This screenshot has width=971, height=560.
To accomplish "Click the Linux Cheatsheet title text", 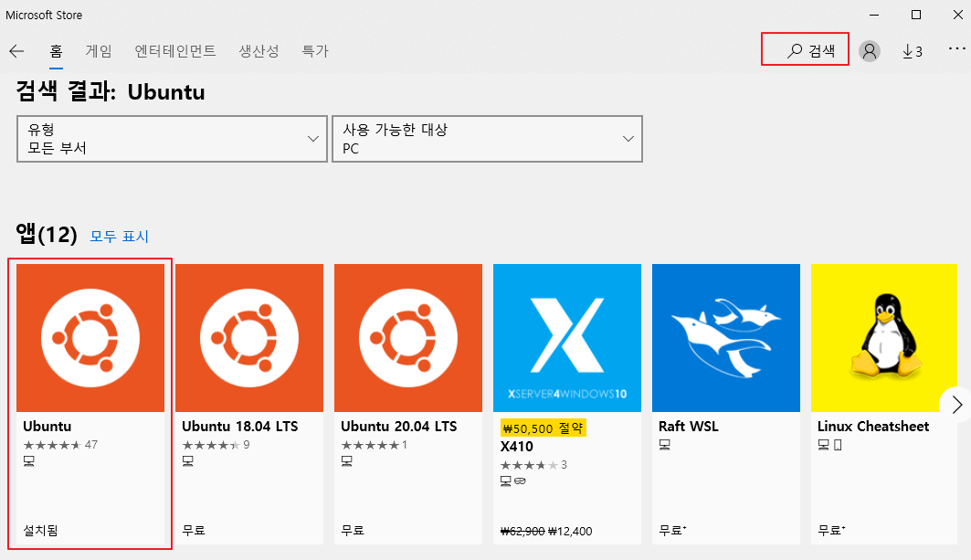I will pos(873,427).
